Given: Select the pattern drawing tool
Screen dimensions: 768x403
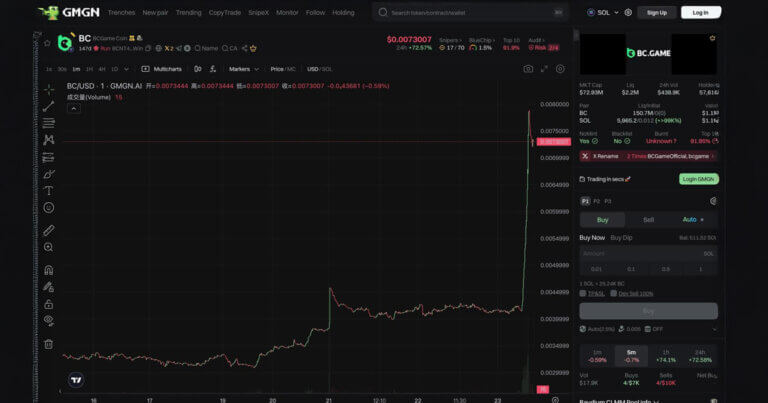Looking at the screenshot, I should [48, 140].
